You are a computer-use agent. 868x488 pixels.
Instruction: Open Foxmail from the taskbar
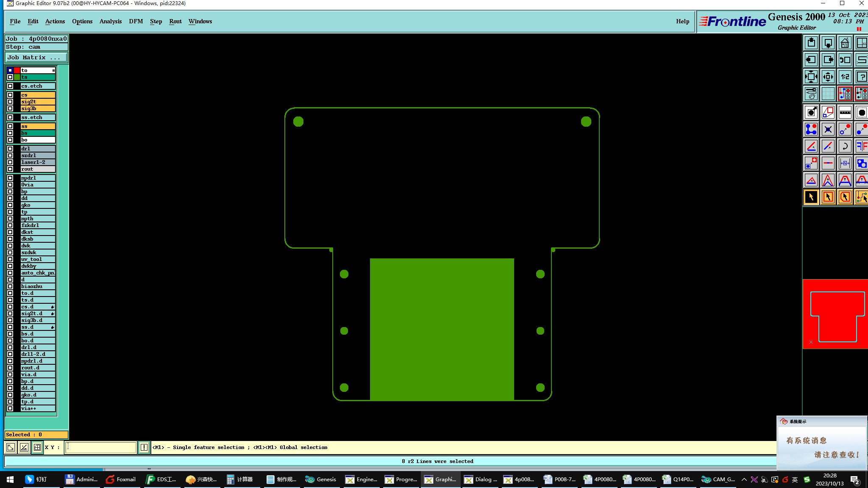coord(121,480)
